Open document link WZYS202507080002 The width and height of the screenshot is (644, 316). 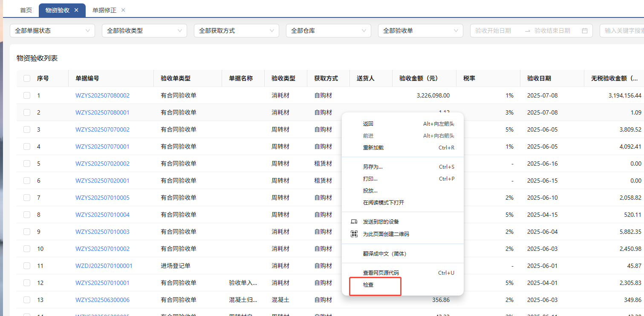102,95
